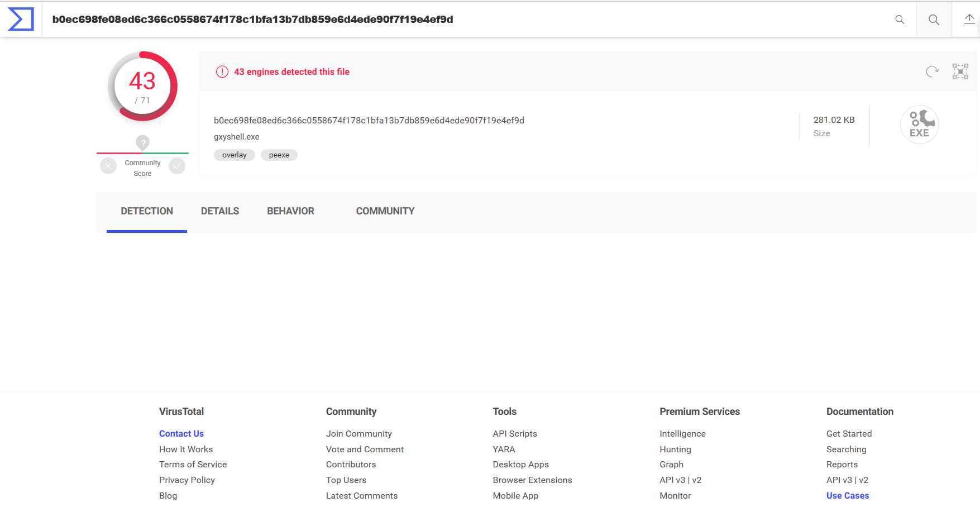Click the Community Score label
The image size is (980, 507).
pos(142,168)
